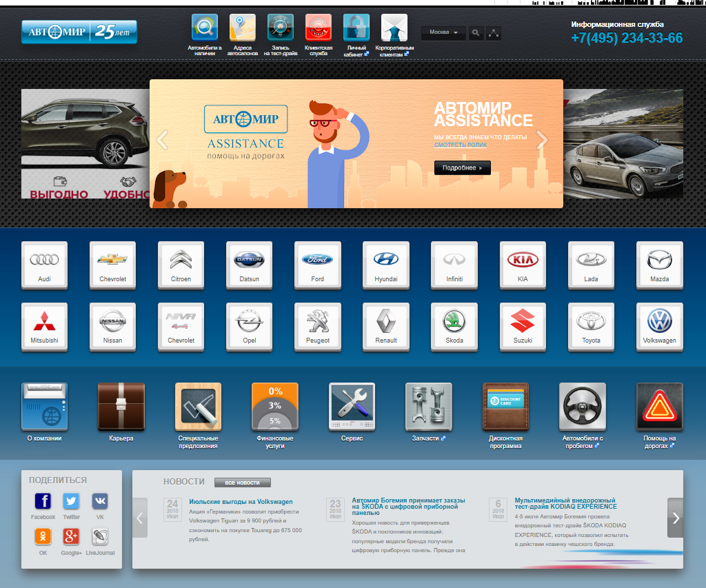
Task: Open the Сервис tools icon
Action: [x=352, y=406]
